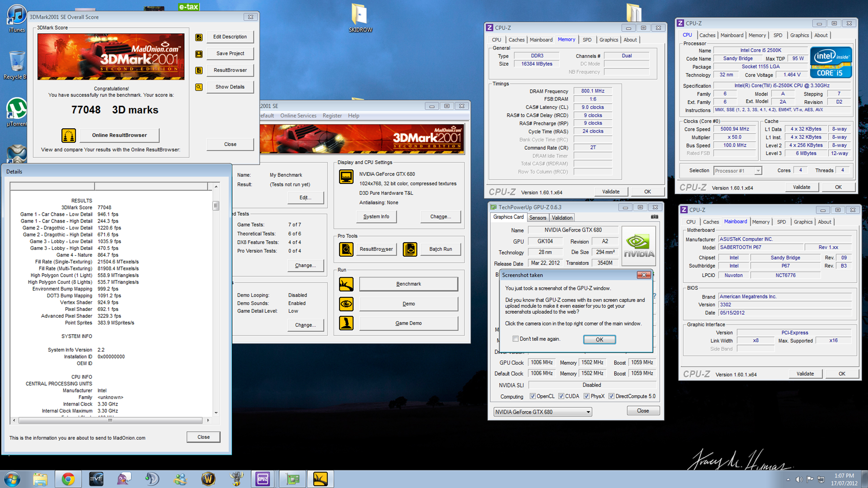The image size is (868, 488).
Task: Click the Benchmark button
Action: click(408, 284)
